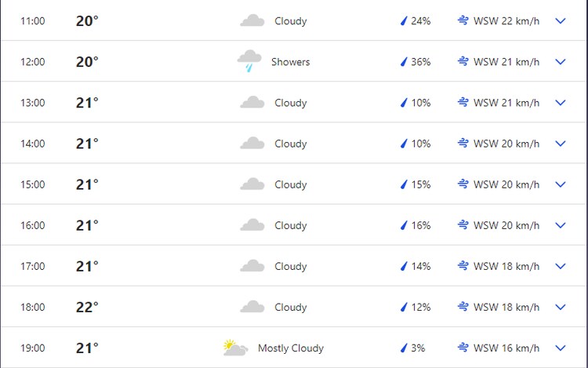
Task: Click the cloud icon in 15:00 row
Action: (252, 184)
